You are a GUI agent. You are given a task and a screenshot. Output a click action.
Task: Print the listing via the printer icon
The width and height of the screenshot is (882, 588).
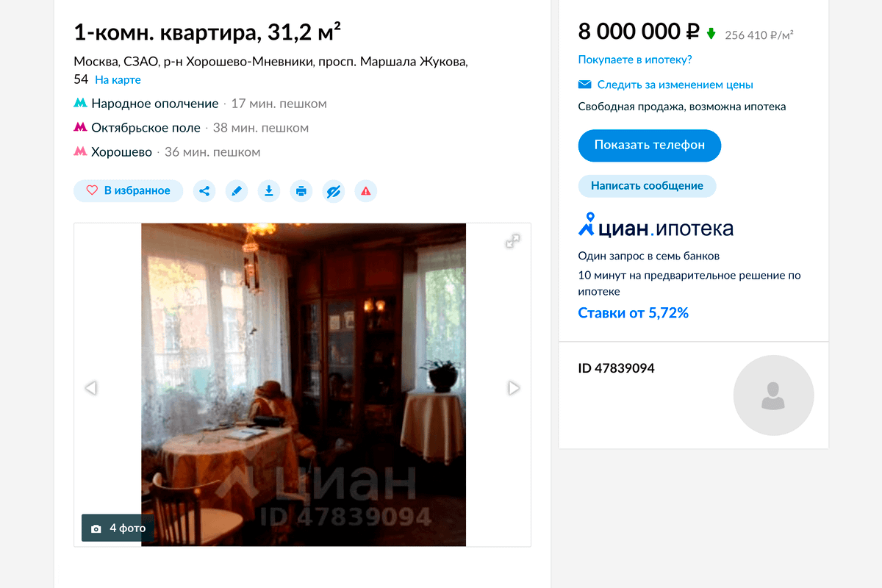(301, 191)
